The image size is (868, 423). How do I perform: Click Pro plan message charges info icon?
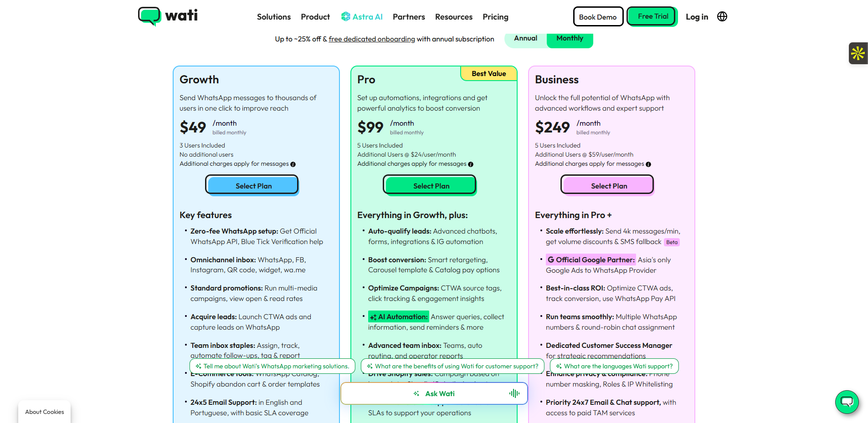tap(471, 164)
